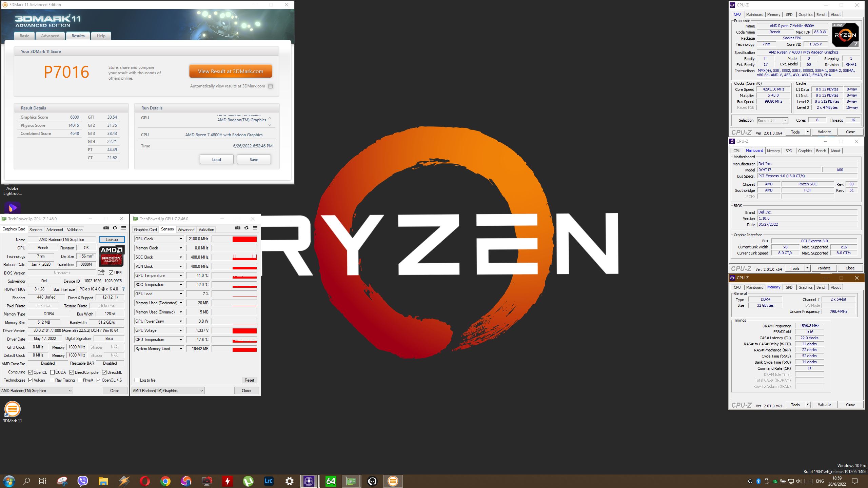Click the ENG language indicator in tray
This screenshot has width=868, height=488.
click(820, 481)
